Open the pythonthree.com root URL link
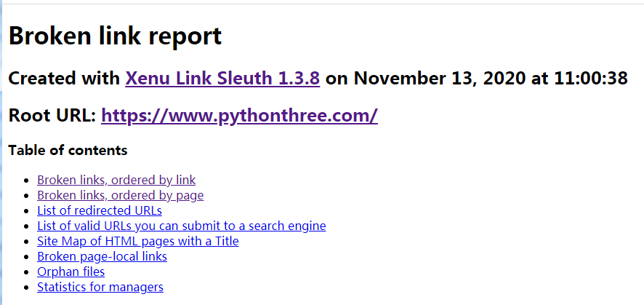The image size is (644, 305). (x=239, y=115)
